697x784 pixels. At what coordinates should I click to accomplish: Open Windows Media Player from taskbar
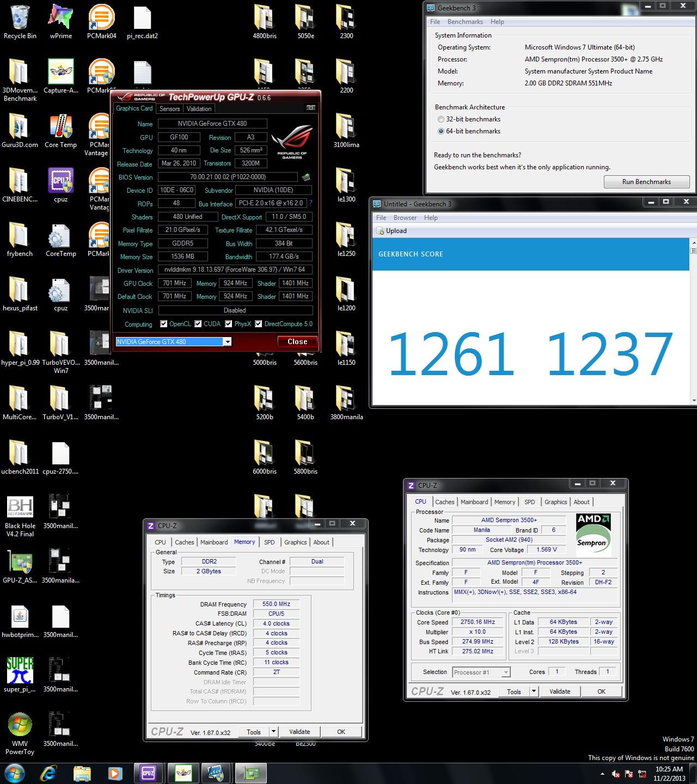point(115,773)
